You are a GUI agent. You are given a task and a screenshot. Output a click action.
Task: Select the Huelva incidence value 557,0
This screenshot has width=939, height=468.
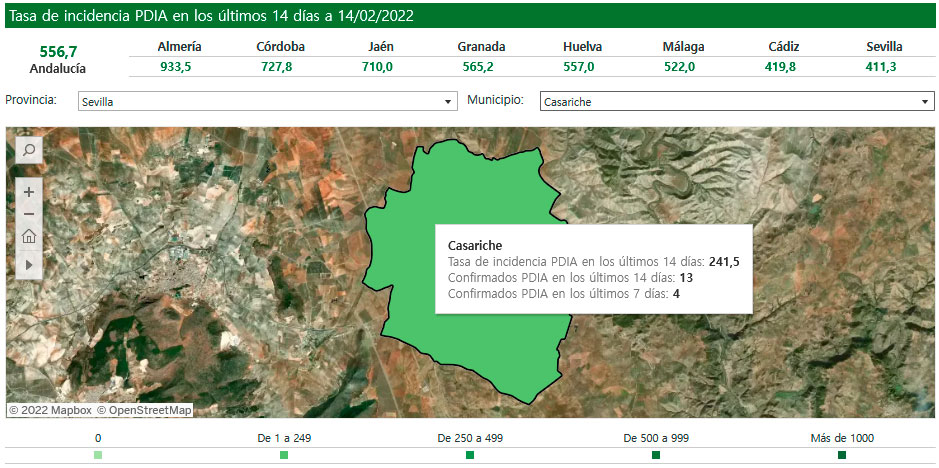[x=579, y=67]
